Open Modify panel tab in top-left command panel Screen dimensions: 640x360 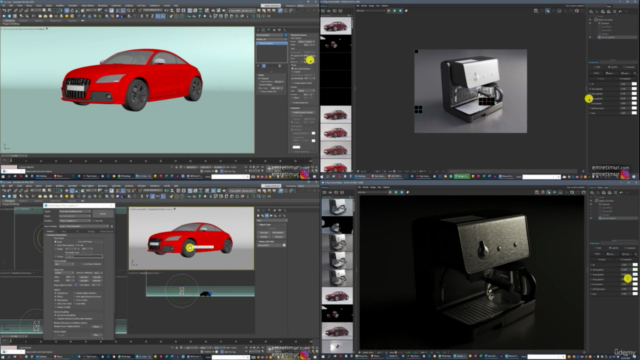click(x=263, y=30)
